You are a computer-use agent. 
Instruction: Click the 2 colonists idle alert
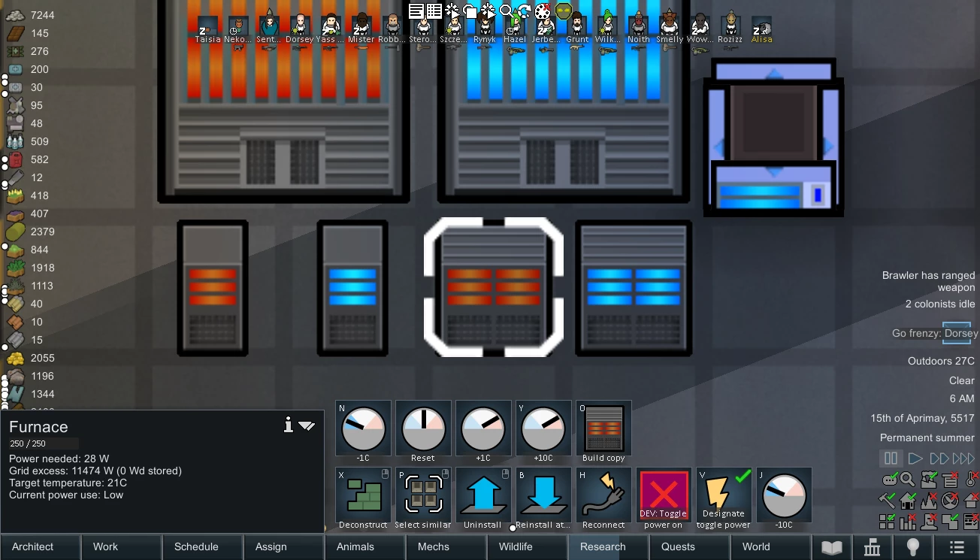click(940, 304)
